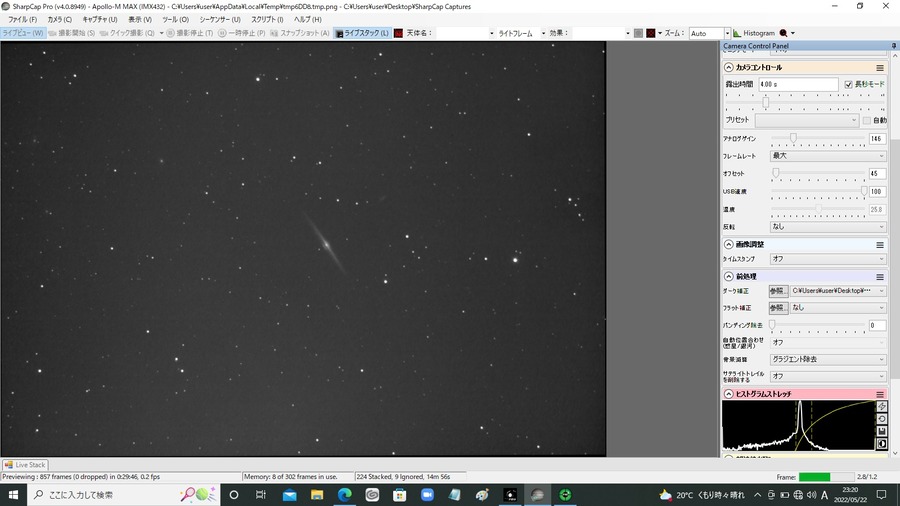Toggle Live Stack (ライブスタック) mode
Viewport: 900px width, 506px height.
pos(362,33)
